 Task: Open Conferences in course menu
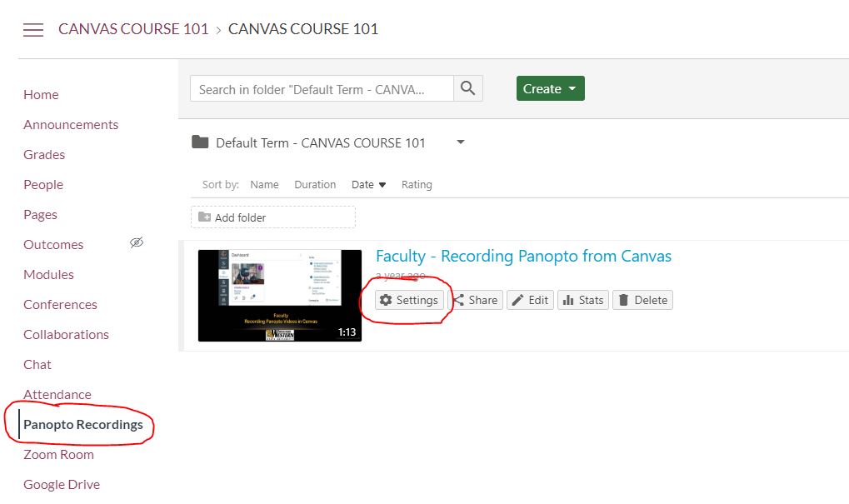[x=61, y=305]
